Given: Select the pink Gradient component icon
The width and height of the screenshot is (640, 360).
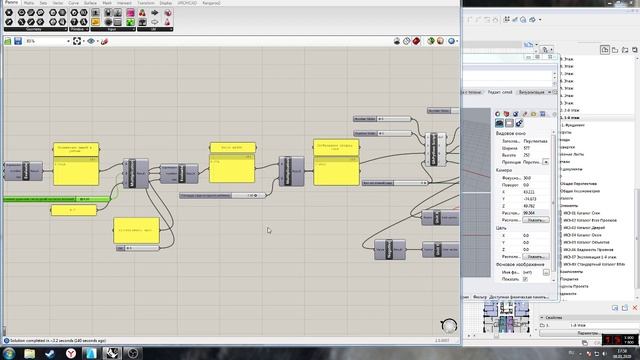Looking at the screenshot, I should coord(130,13).
